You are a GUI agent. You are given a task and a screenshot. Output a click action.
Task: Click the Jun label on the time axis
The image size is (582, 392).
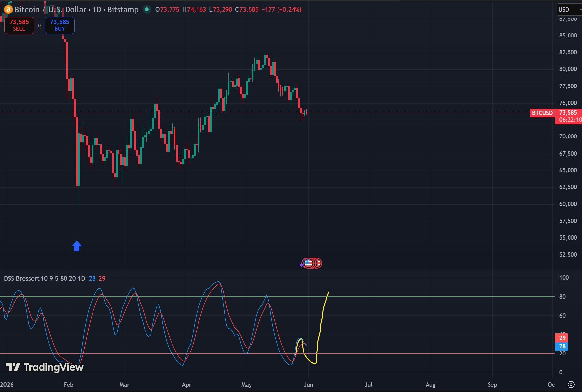coord(308,385)
